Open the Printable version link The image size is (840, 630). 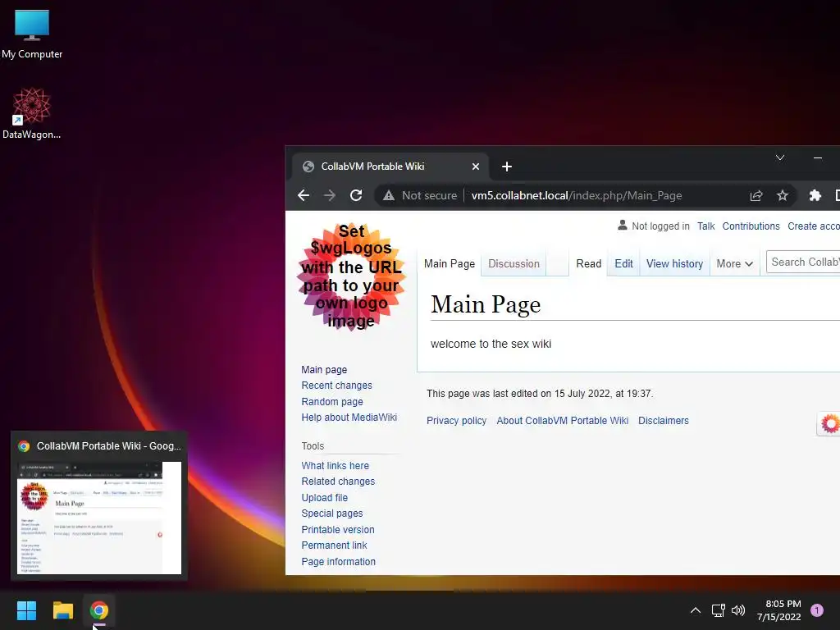(x=337, y=530)
